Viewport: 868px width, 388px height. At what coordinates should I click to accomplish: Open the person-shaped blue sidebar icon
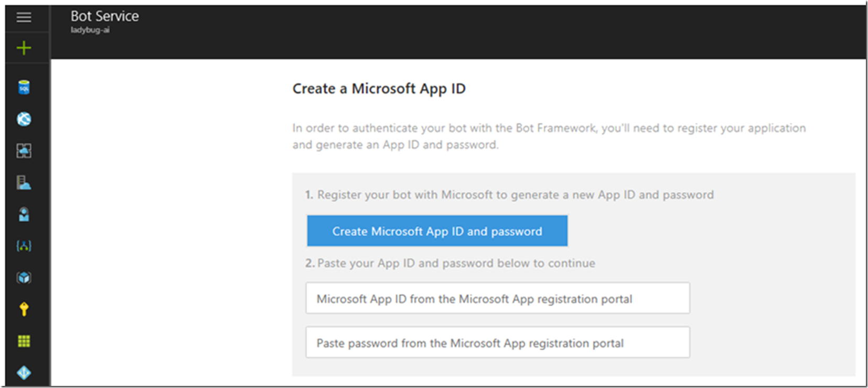pyautogui.click(x=24, y=214)
